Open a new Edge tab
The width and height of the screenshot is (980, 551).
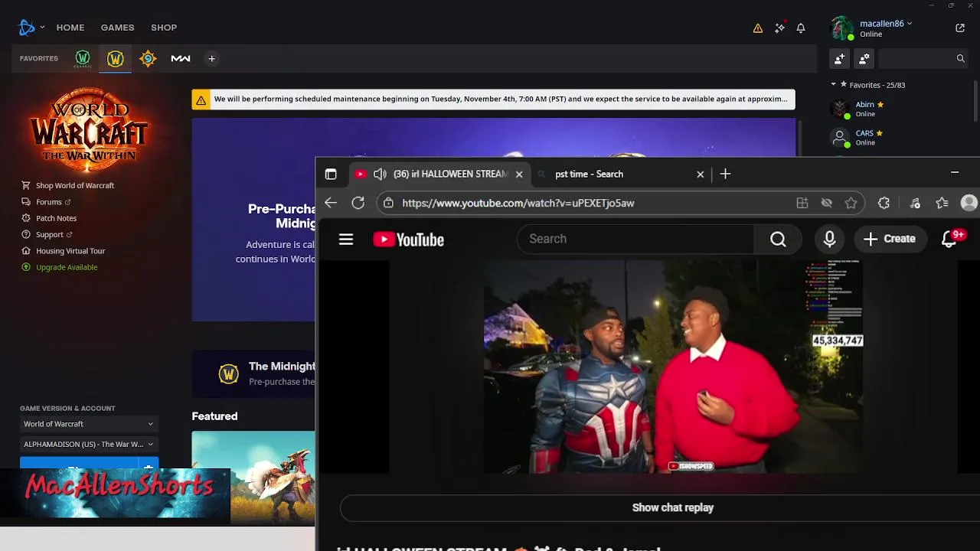point(726,174)
